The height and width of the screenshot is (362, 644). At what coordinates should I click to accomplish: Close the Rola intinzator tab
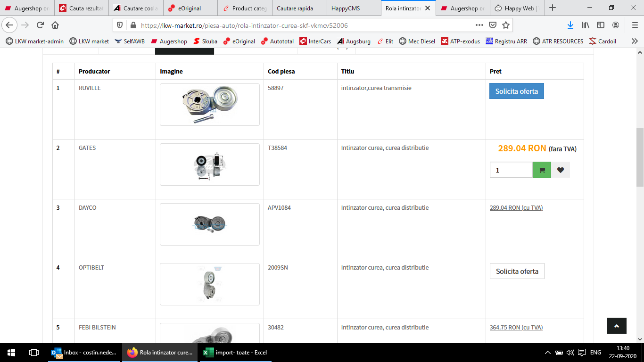coord(428,8)
